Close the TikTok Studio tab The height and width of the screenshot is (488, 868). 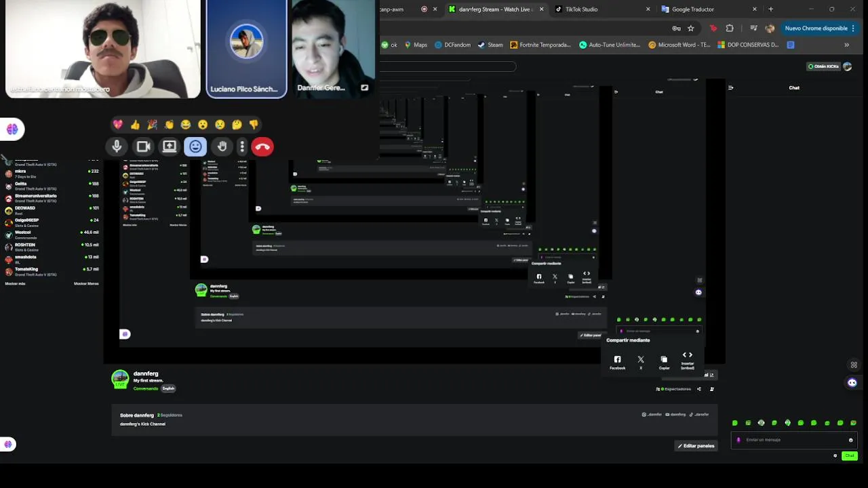coord(648,9)
